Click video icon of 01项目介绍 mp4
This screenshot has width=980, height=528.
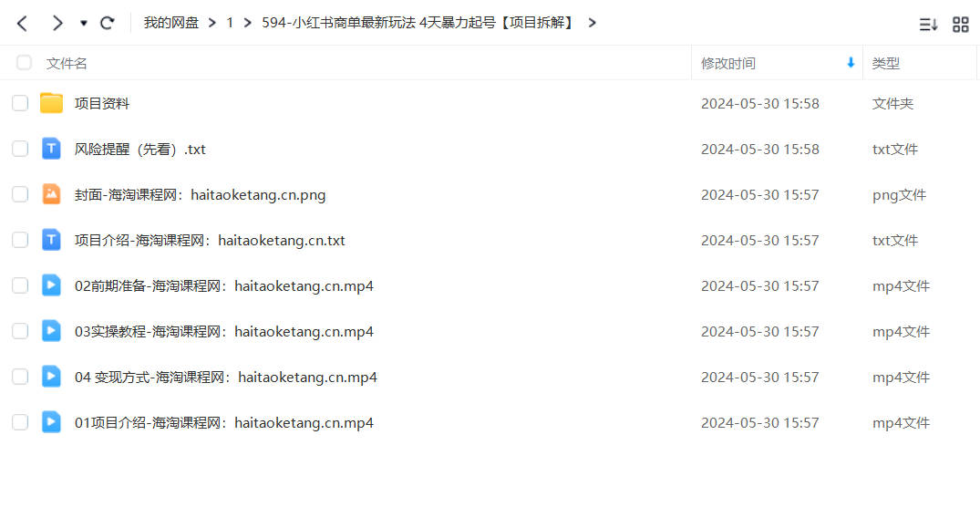51,422
